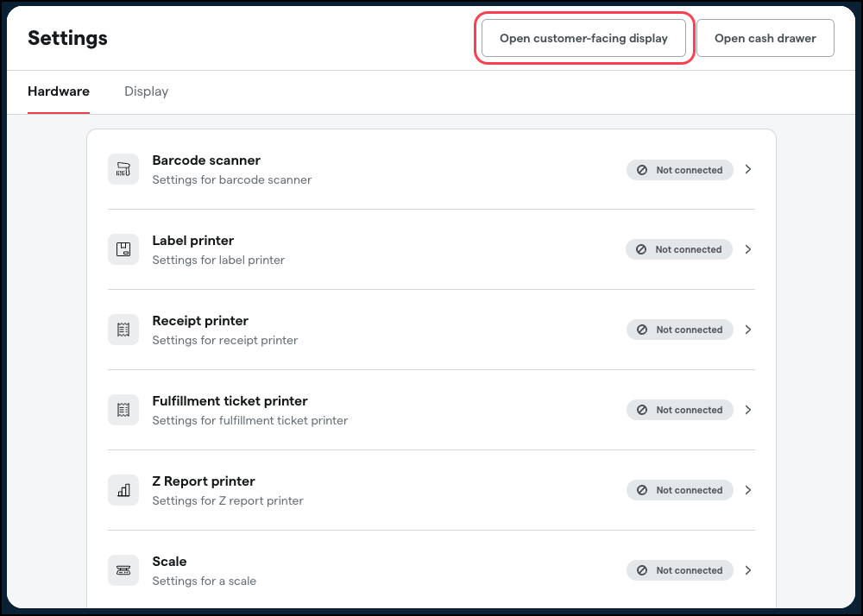This screenshot has height=616, width=863.
Task: Click the Z Report printer chart icon
Action: (123, 490)
